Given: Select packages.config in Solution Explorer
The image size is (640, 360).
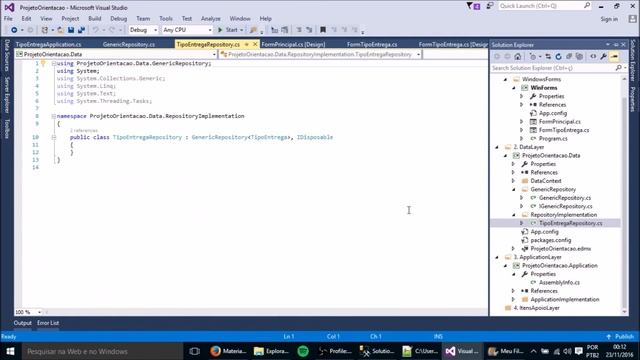Looking at the screenshot, I should pos(551,240).
